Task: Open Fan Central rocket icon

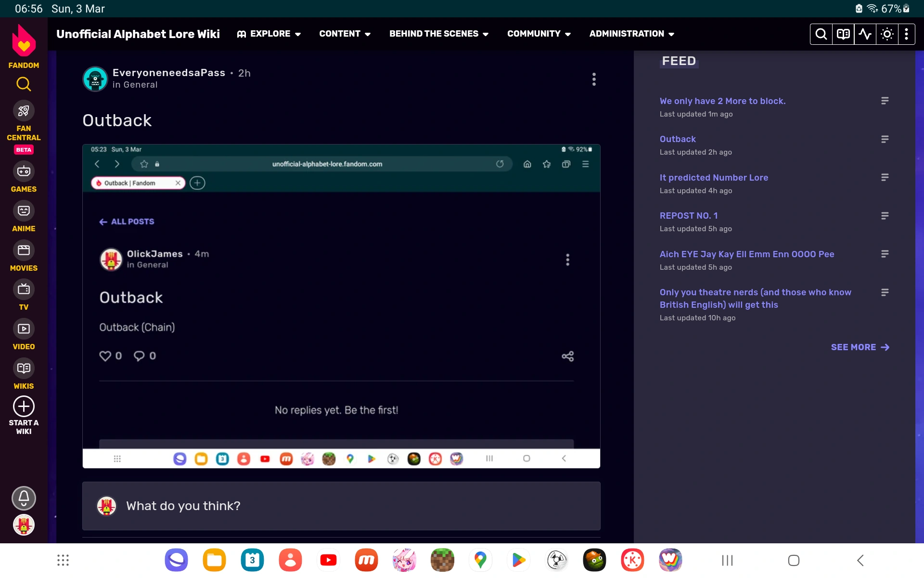Action: [x=24, y=111]
